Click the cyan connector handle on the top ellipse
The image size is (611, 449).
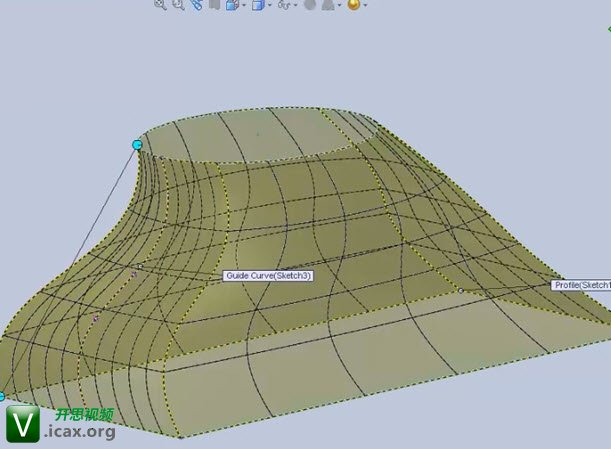pos(137,145)
